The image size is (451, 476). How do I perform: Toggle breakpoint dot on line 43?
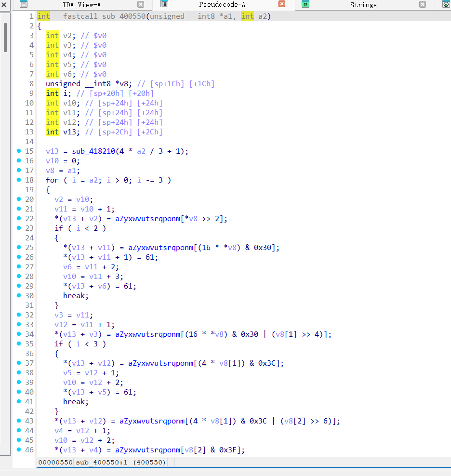[x=19, y=421]
